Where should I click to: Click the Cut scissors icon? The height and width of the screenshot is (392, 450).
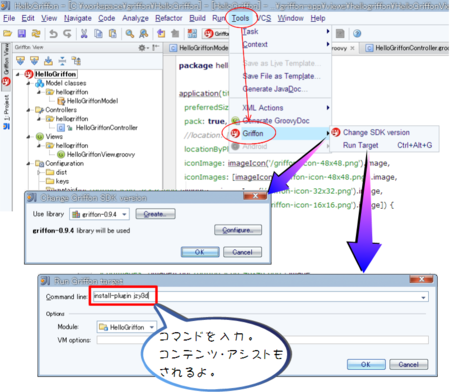click(84, 33)
